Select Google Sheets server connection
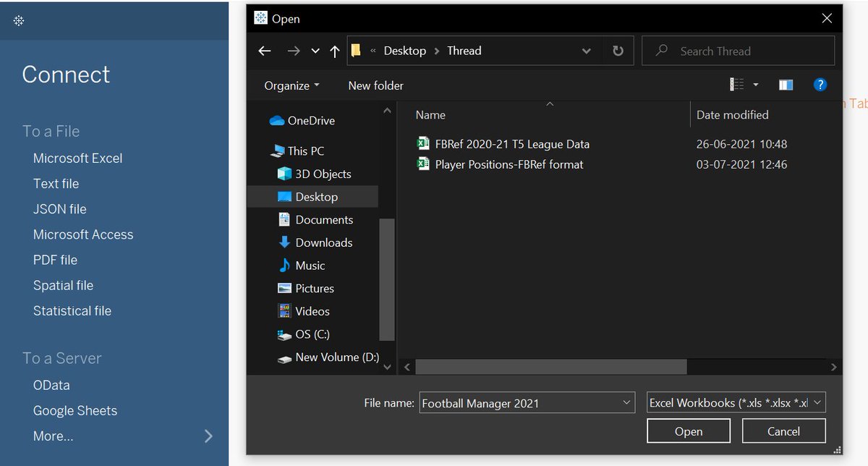868x466 pixels. 75,410
